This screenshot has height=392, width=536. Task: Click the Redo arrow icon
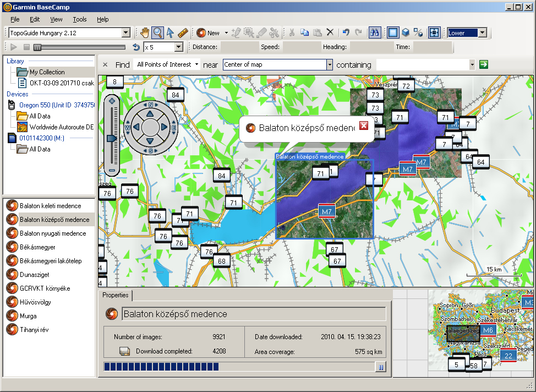pos(358,32)
